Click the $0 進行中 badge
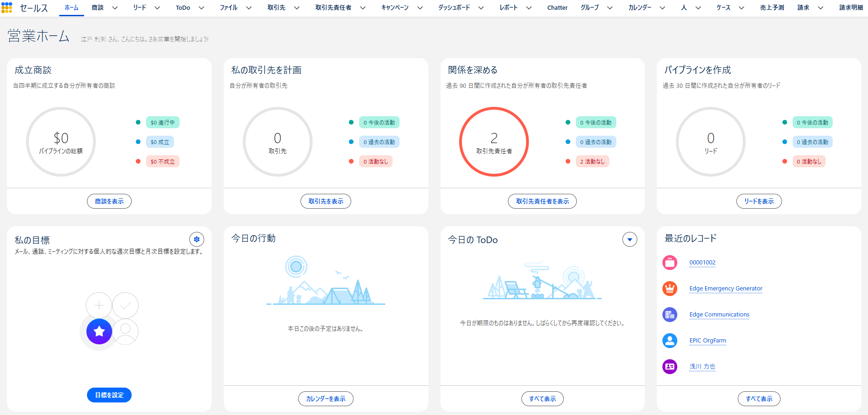868x415 pixels. 162,123
